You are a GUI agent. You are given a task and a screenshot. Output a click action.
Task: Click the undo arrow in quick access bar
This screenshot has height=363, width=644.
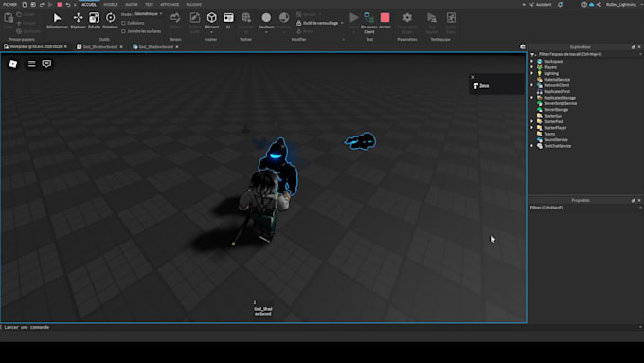click(68, 4)
